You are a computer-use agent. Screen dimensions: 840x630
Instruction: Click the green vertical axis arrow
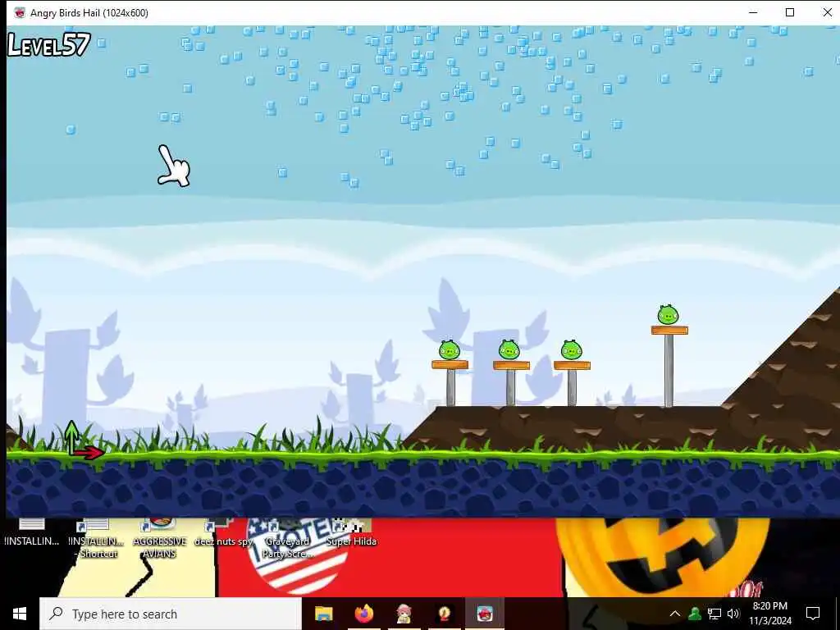point(71,436)
